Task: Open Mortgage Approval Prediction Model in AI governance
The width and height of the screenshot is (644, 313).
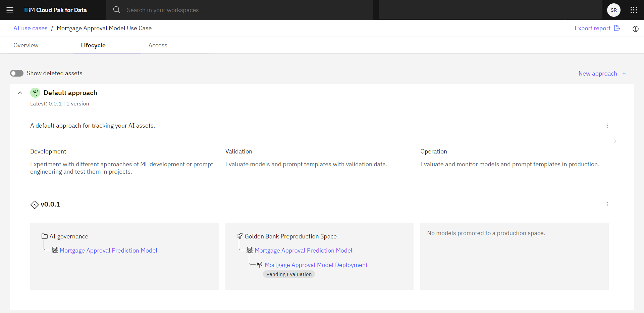Action: pyautogui.click(x=108, y=251)
